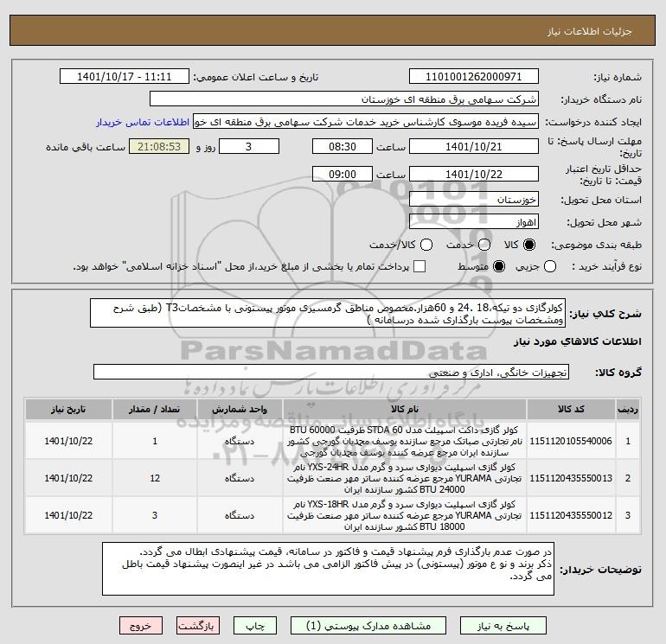Toggle the اسناد خزانه اسلامی payment checkbox
The height and width of the screenshot is (644, 666).
tap(419, 266)
